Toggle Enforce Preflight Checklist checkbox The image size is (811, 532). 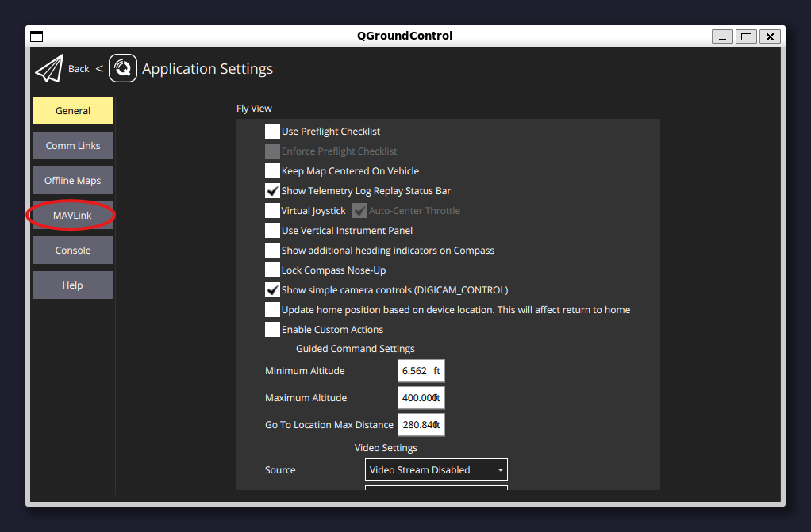click(x=272, y=151)
